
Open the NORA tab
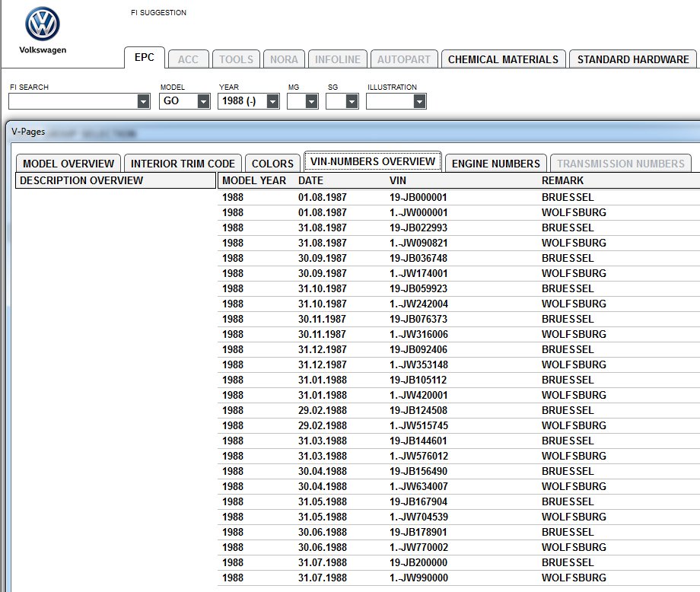[x=284, y=59]
